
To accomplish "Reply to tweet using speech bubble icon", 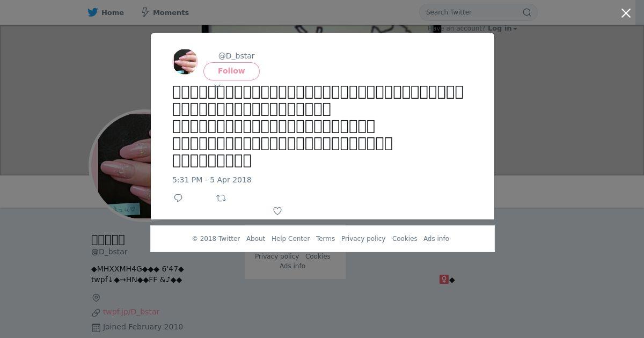I will pyautogui.click(x=178, y=198).
